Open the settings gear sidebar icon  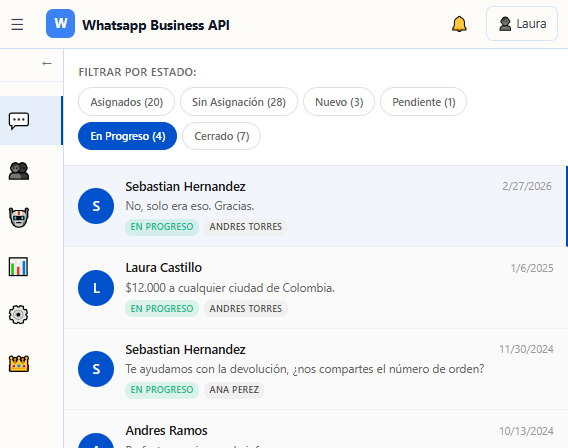point(18,315)
